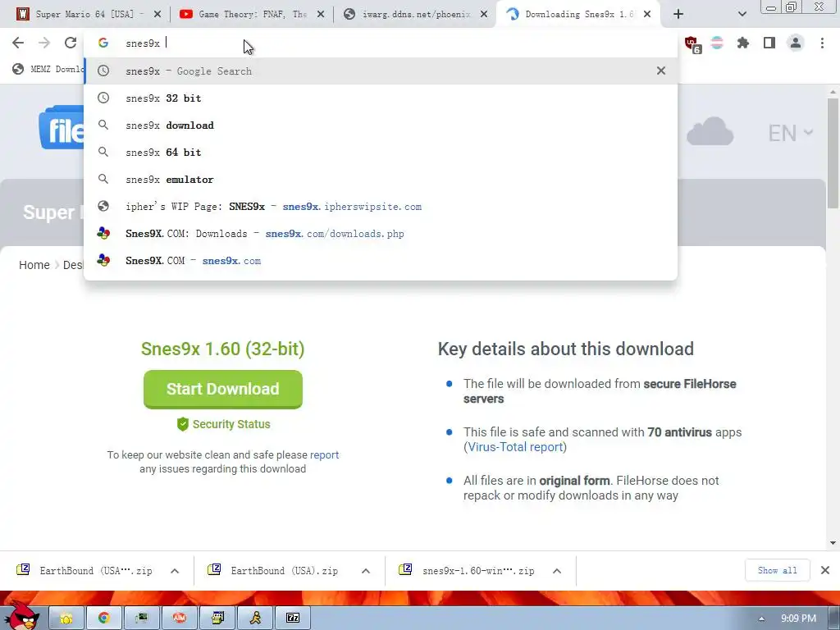Go to the Home breadcrumb
Screen dimensions: 840x630
point(34,265)
